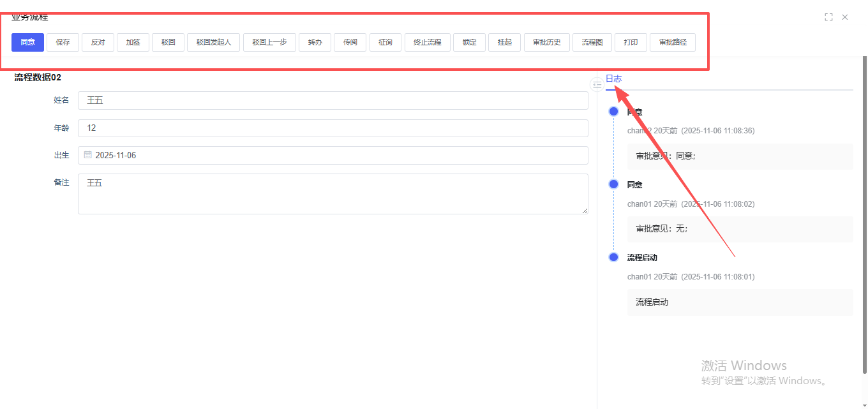Click the calendar icon in 出生 field
Viewport: 868px width, 409px height.
(x=88, y=155)
